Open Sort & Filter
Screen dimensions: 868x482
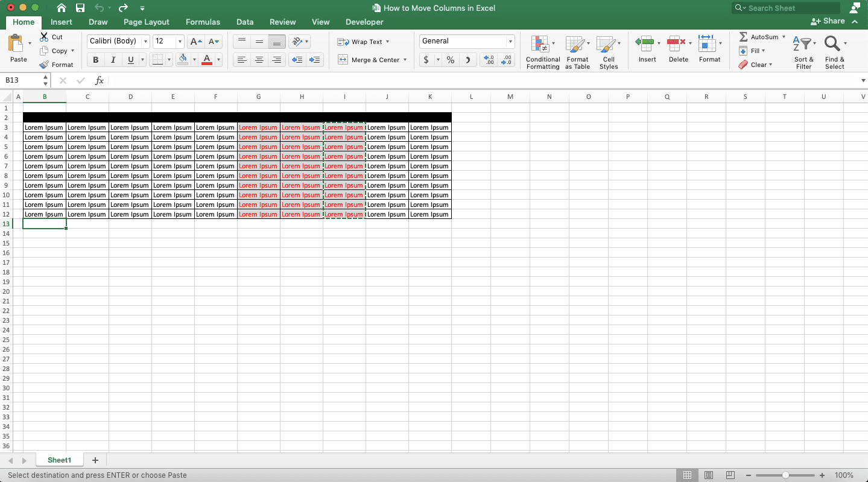tap(803, 52)
